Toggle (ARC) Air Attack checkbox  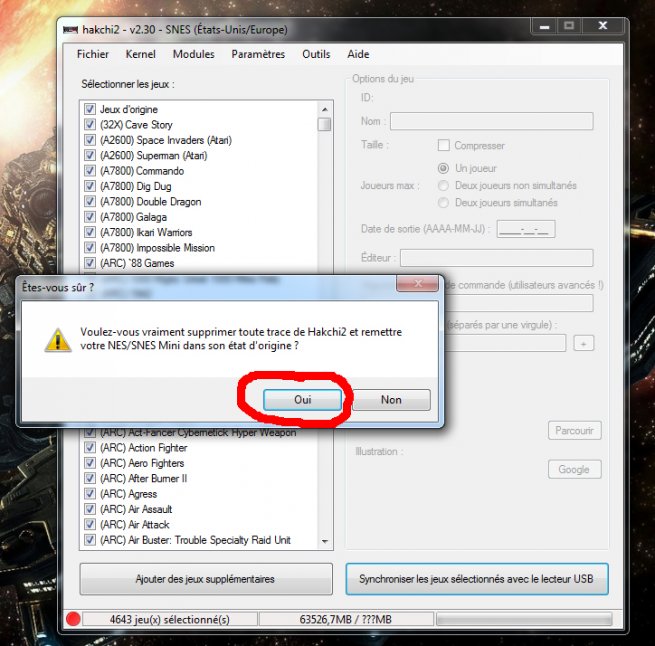click(90, 524)
